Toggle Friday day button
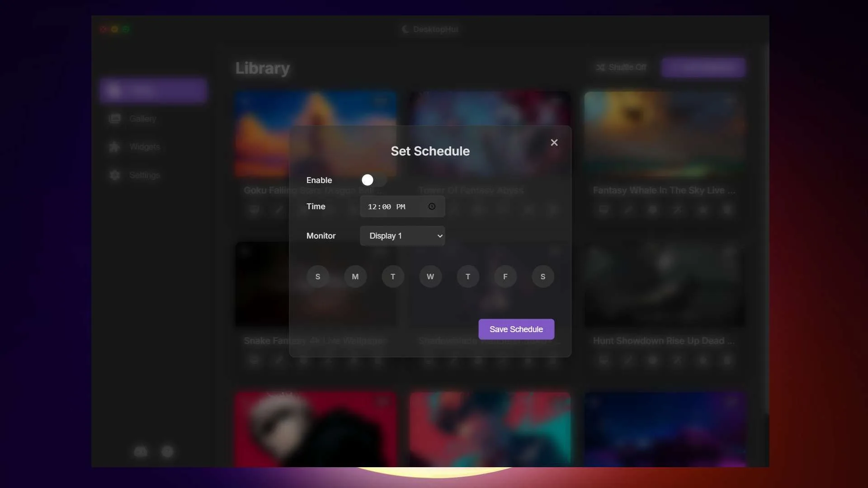868x488 pixels. [x=505, y=277]
